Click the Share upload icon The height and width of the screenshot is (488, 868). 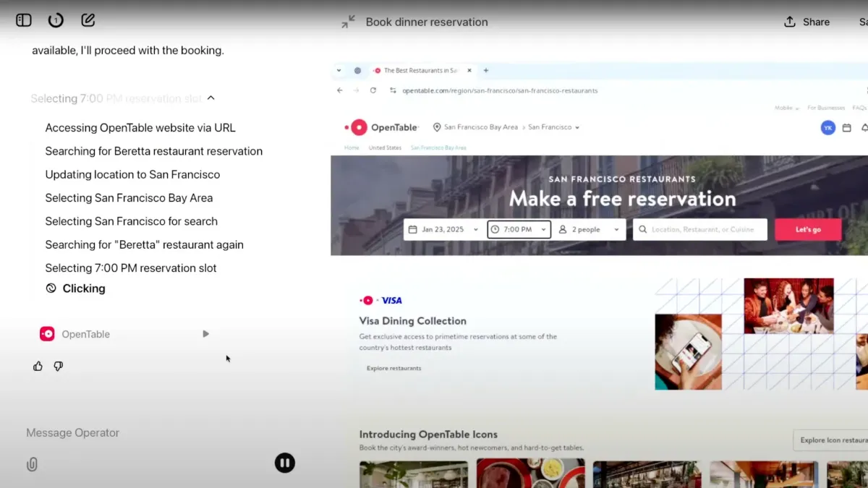tap(790, 22)
